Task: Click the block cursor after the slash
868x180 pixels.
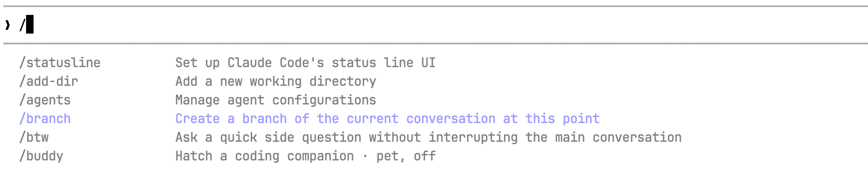Action: pos(30,24)
